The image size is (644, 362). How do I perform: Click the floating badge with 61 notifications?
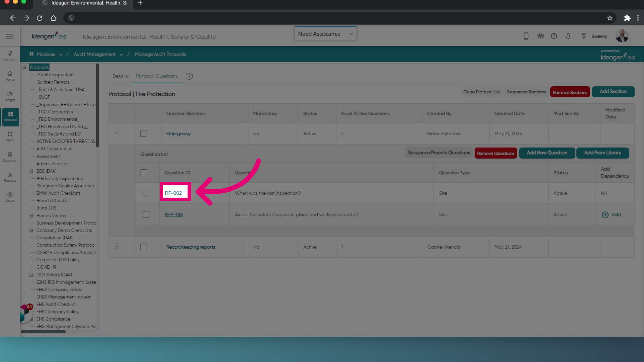[26, 313]
